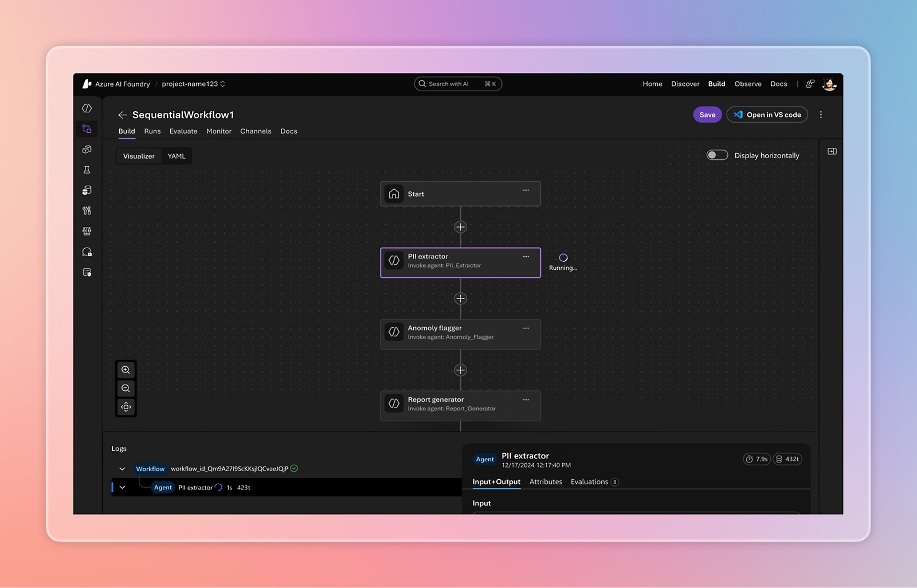Open the Attributes tab for PII extractor
The image size is (917, 588).
(545, 482)
